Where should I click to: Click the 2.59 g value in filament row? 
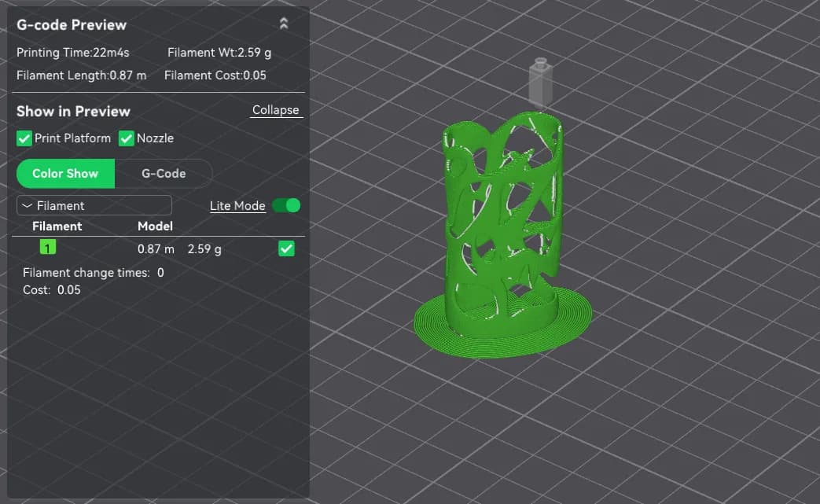[204, 249]
